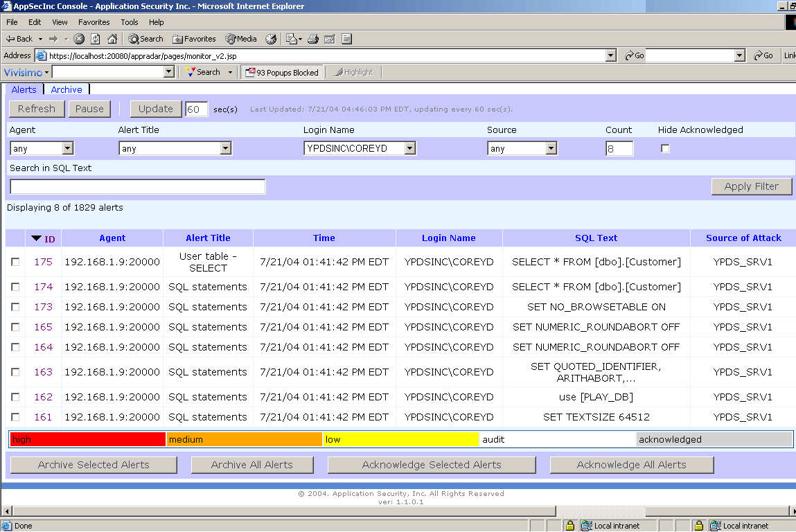This screenshot has width=796, height=532.
Task: Click Acknowledge All Alerts button
Action: (x=632, y=465)
